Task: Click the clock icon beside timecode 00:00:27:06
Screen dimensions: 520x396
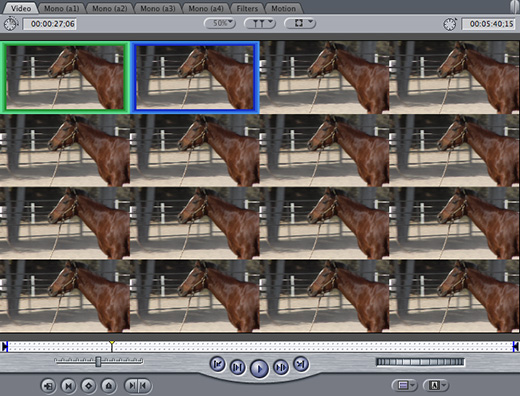Action: pyautogui.click(x=10, y=24)
